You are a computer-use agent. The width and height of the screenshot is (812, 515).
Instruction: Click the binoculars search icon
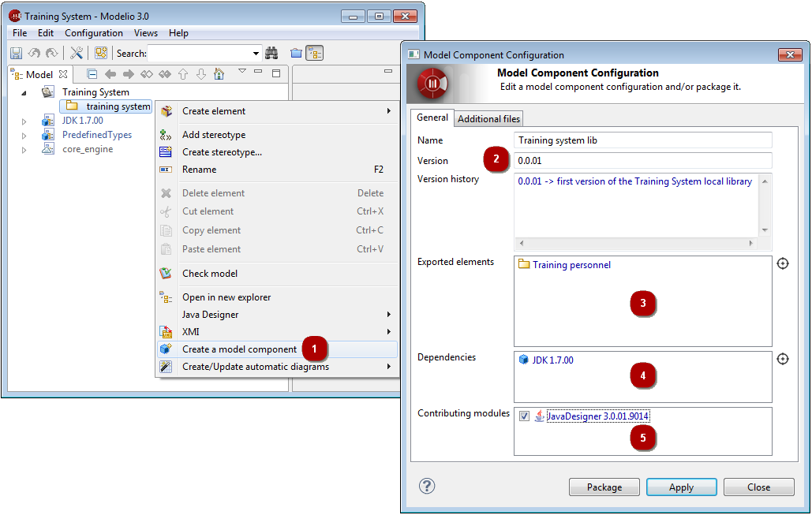(271, 54)
